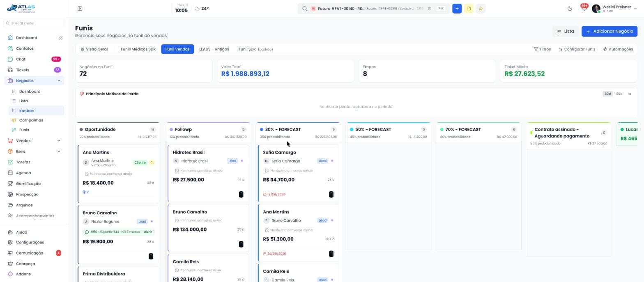Image resolution: width=644 pixels, height=282 pixels.
Task: Open LEADS - Antigos tab
Action: pyautogui.click(x=214, y=49)
